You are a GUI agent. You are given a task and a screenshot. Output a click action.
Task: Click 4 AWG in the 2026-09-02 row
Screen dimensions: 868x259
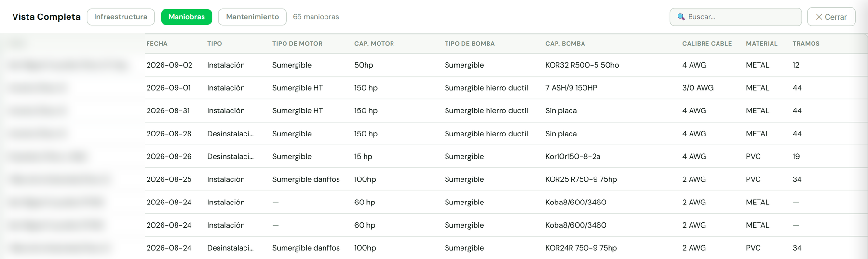click(x=694, y=65)
